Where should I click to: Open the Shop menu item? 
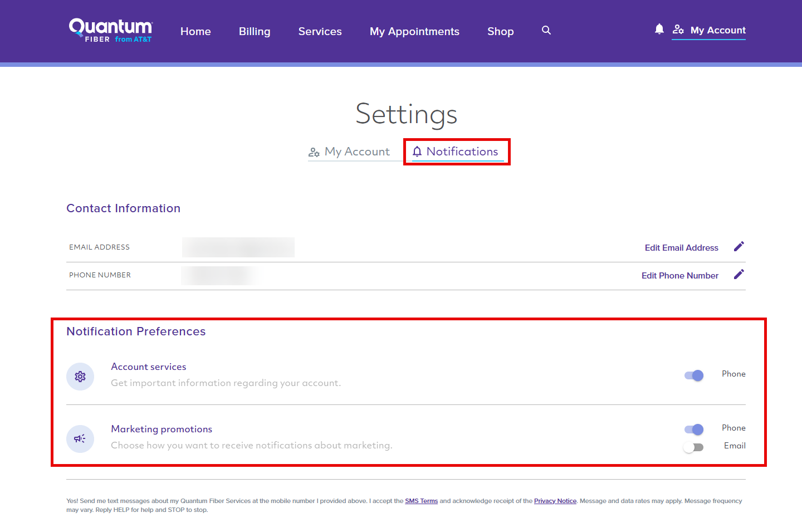point(501,32)
